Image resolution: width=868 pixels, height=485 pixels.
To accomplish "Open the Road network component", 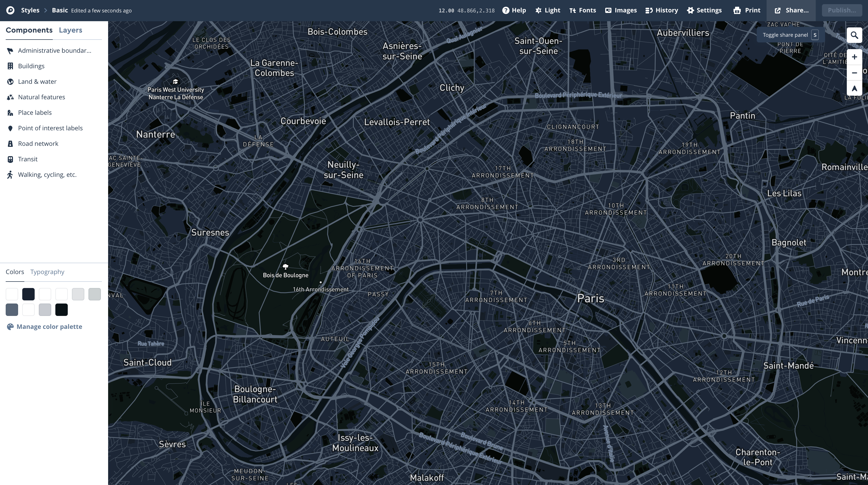I will click(x=38, y=143).
